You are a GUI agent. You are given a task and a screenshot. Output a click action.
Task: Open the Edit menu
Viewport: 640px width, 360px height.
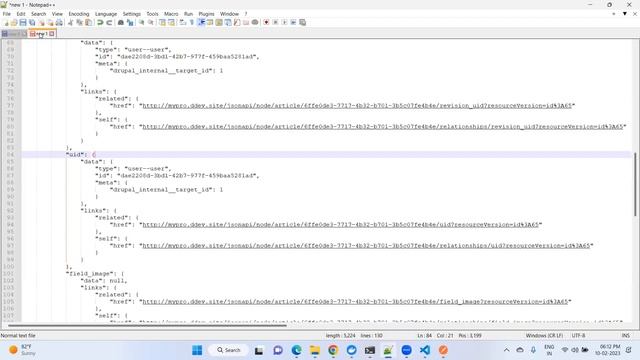(x=21, y=14)
